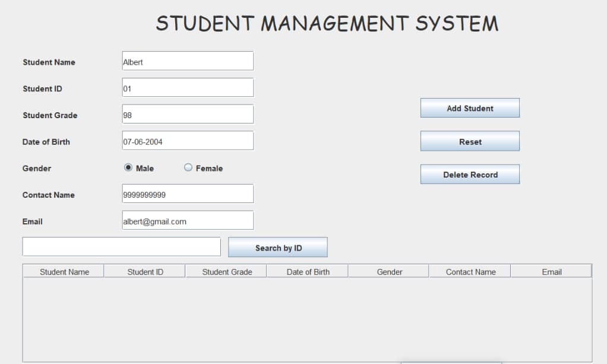
Task: Select the Female radio button
Action: pos(188,168)
